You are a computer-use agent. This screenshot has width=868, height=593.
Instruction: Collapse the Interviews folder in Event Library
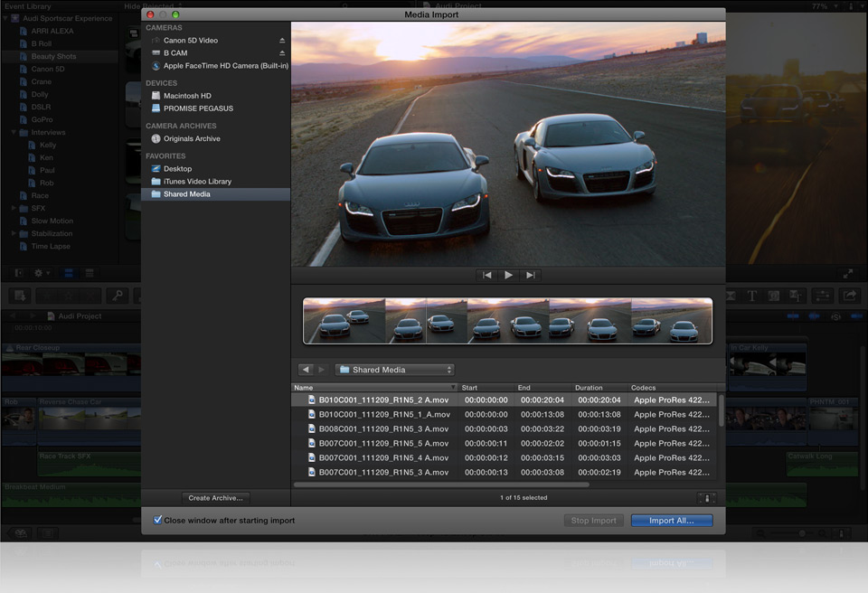(14, 132)
